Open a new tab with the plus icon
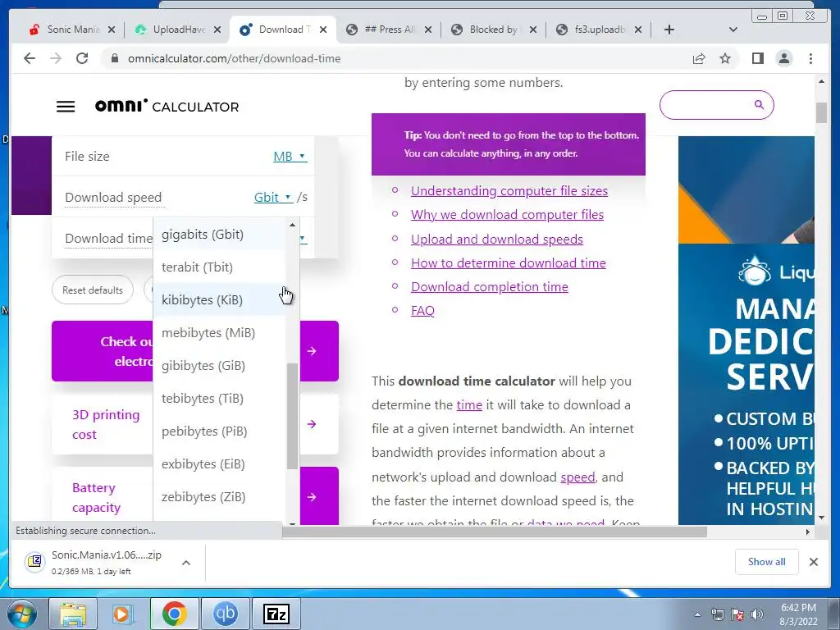840x630 pixels. [669, 30]
